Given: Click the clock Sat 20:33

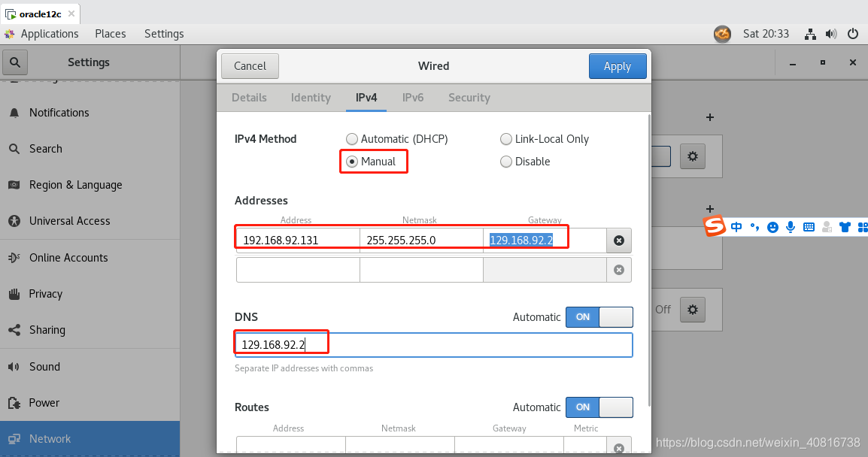Looking at the screenshot, I should coord(766,34).
